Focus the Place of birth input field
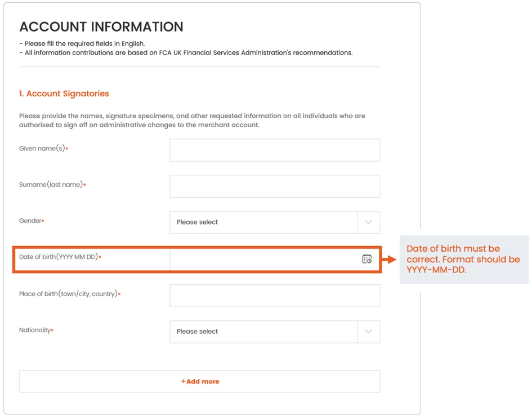 [x=275, y=296]
